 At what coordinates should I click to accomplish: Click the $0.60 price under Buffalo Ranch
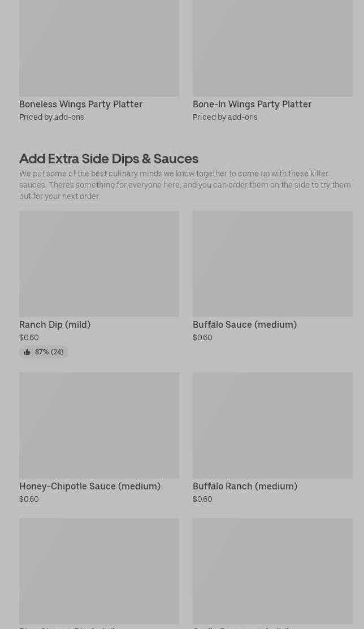(202, 500)
